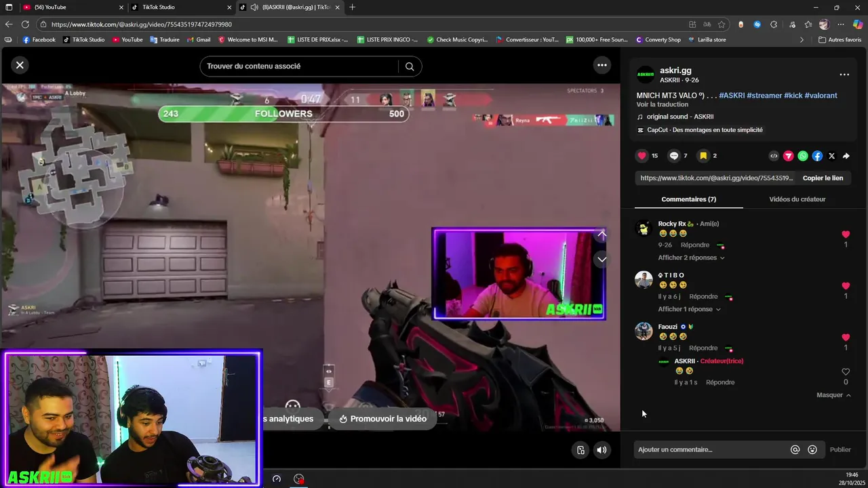Screen dimensions: 868x488
Task: Close the '(8)ASKRII (@askri.gg)' browser tab
Action: click(x=337, y=7)
